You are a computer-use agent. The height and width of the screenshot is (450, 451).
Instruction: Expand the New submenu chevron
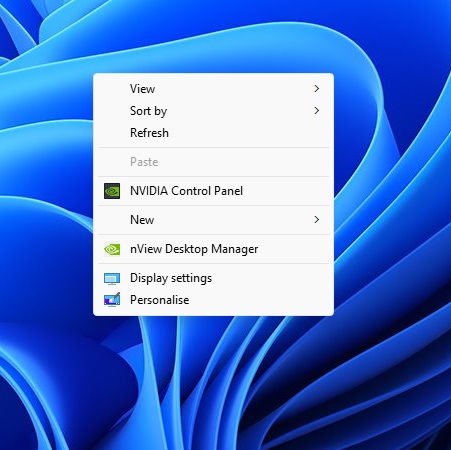(x=317, y=220)
